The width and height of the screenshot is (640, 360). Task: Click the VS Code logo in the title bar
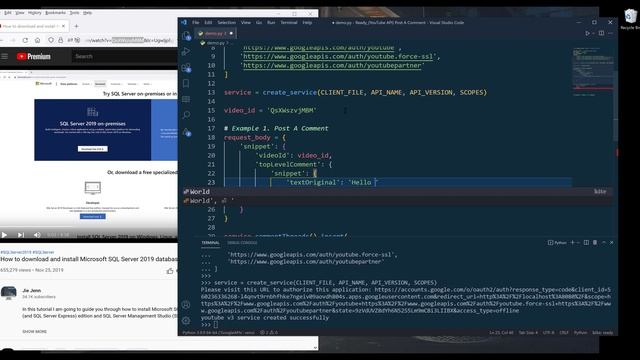184,22
